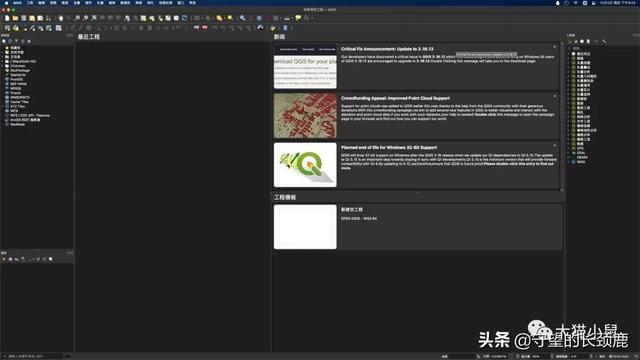Select the new empty project template thumbnail
The height and width of the screenshot is (360, 640).
pyautogui.click(x=305, y=227)
